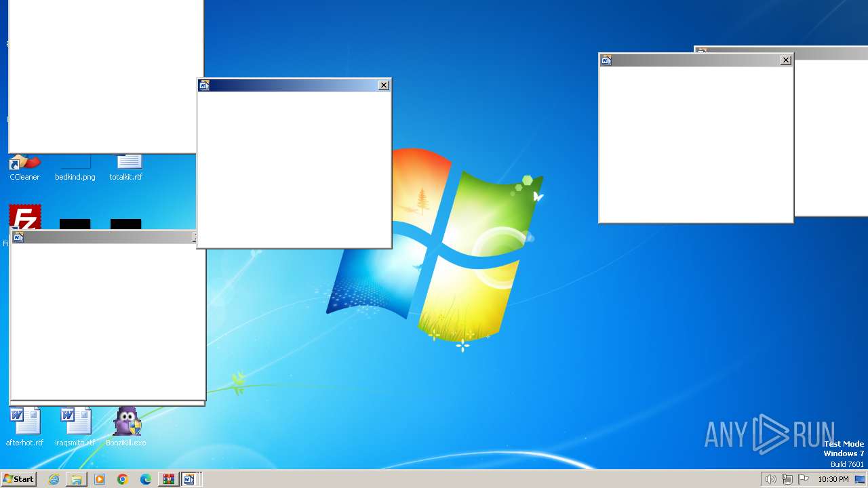Click the Word icon in the right gray window title bar
The width and height of the screenshot is (868, 488).
coord(606,60)
